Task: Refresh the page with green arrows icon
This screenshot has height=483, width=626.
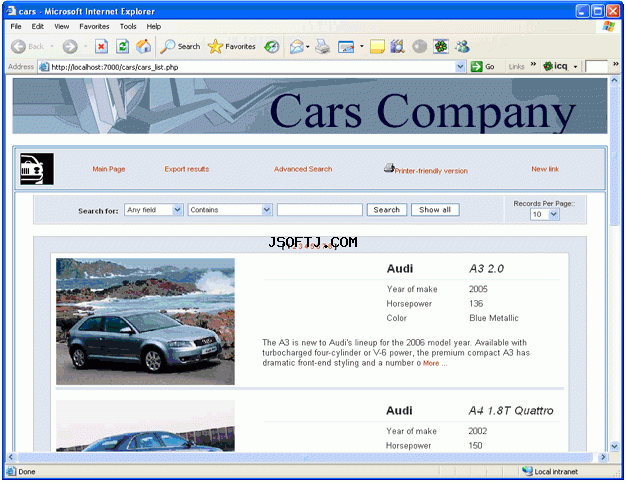Action: tap(123, 47)
